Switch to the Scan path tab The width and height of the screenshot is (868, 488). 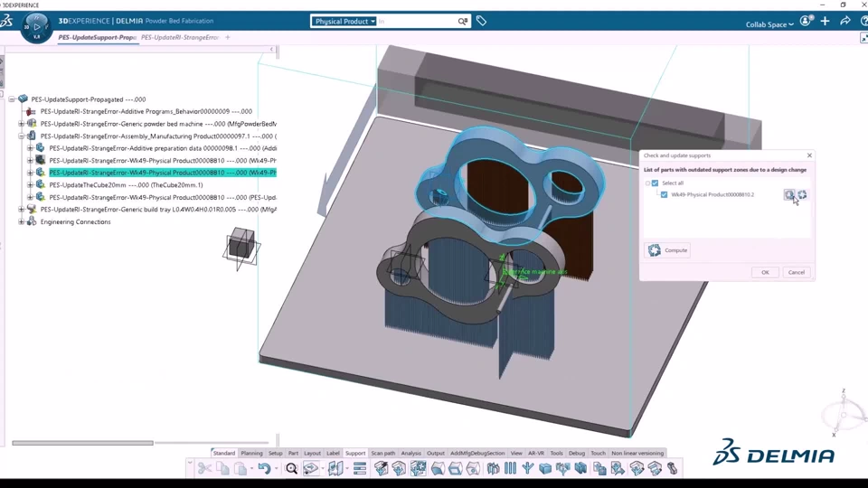[383, 453]
